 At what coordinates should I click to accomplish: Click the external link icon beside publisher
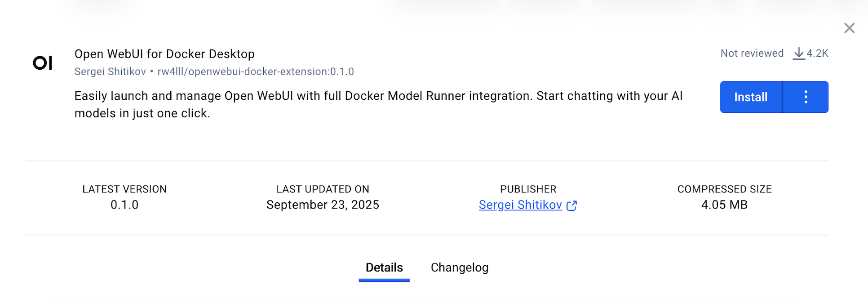pyautogui.click(x=571, y=205)
